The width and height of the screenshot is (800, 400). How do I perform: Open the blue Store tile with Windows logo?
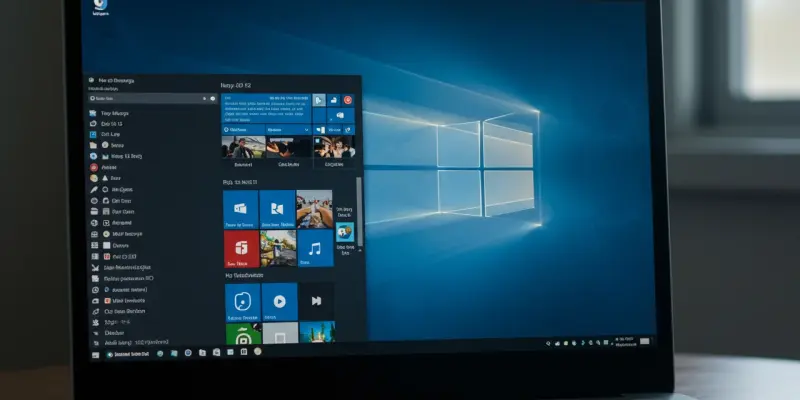pyautogui.click(x=241, y=209)
